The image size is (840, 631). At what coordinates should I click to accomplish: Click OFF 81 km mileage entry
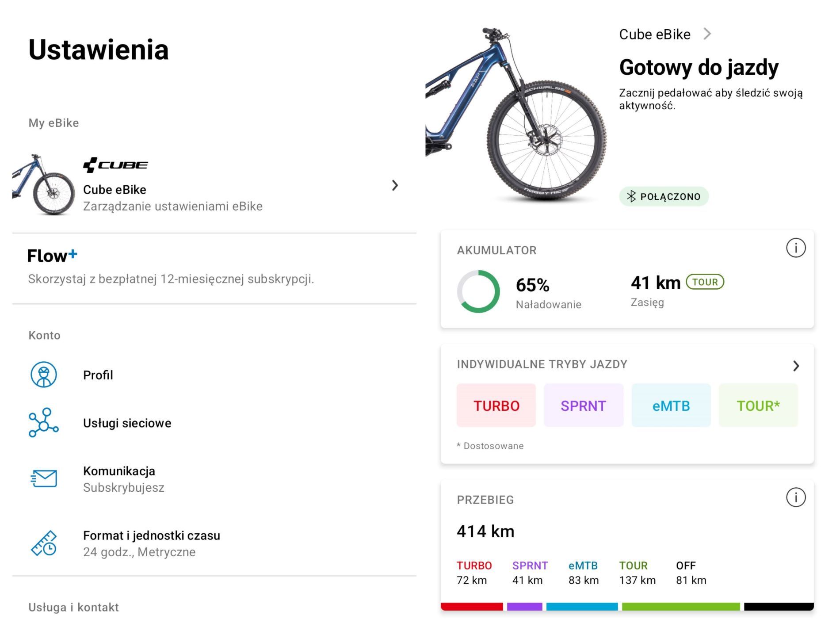(691, 573)
